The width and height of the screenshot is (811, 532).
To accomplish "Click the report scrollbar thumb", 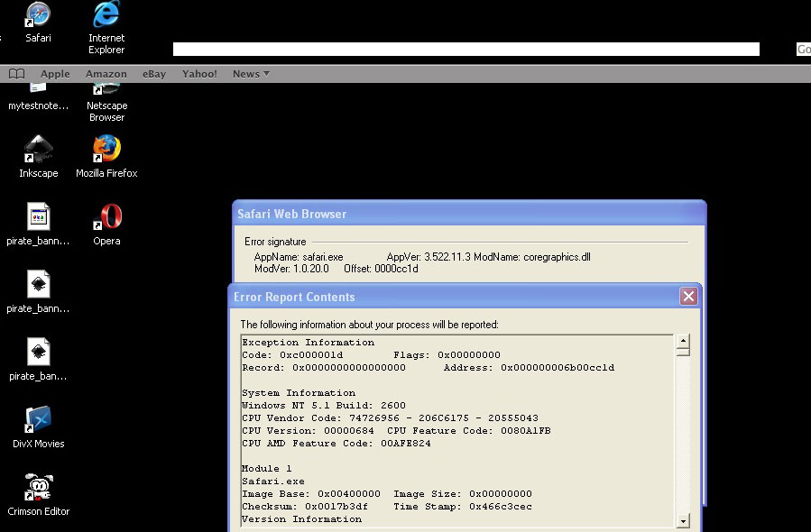I will pyautogui.click(x=683, y=352).
